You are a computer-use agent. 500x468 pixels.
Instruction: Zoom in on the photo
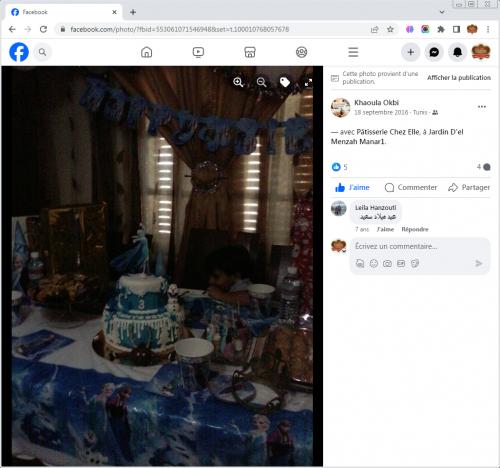pyautogui.click(x=238, y=82)
